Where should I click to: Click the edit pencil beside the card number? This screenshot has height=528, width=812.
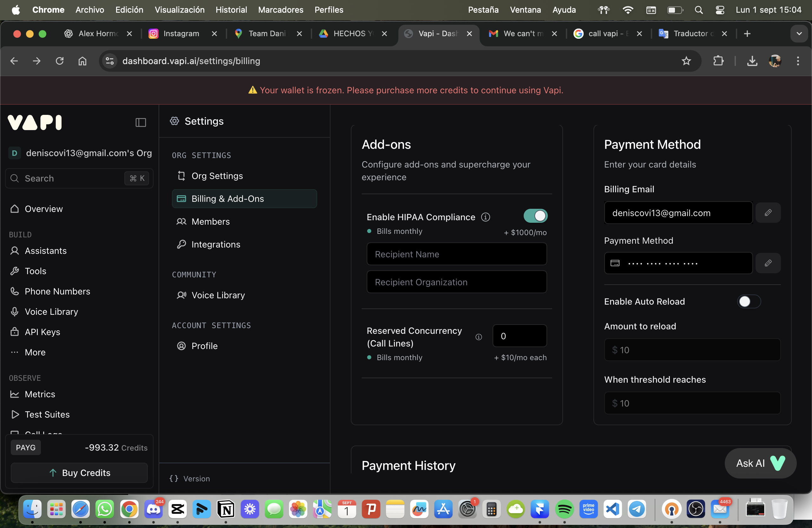click(x=768, y=263)
